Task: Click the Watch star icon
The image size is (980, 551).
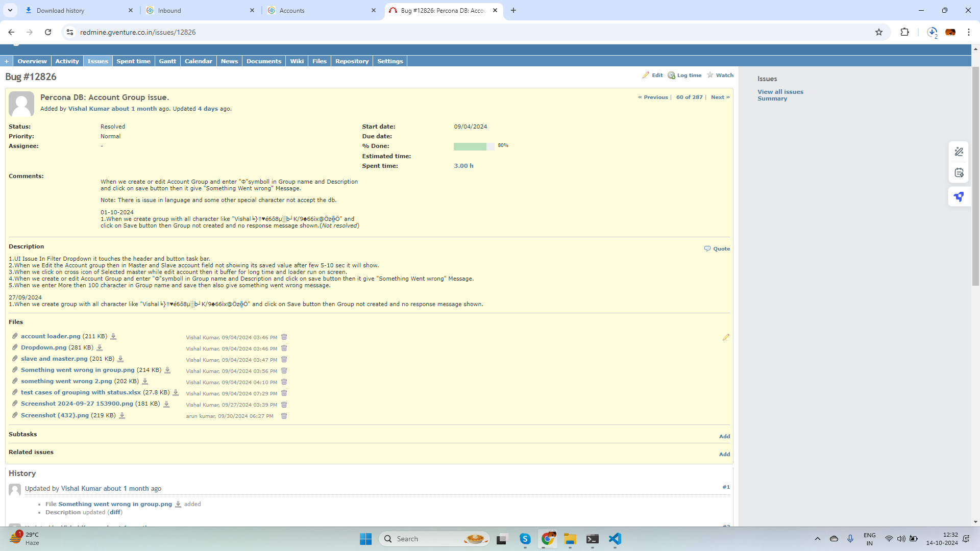Action: click(x=710, y=75)
